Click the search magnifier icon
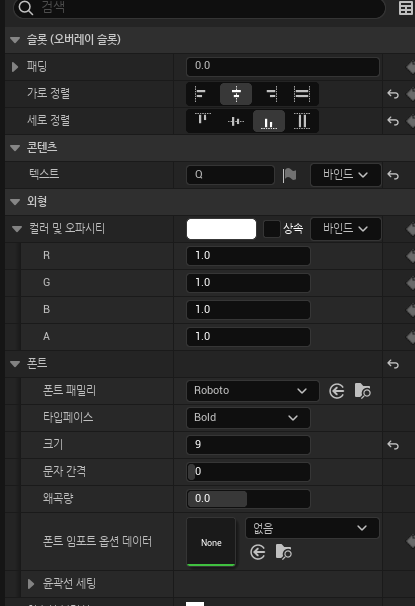This screenshot has width=415, height=606. coord(26,7)
